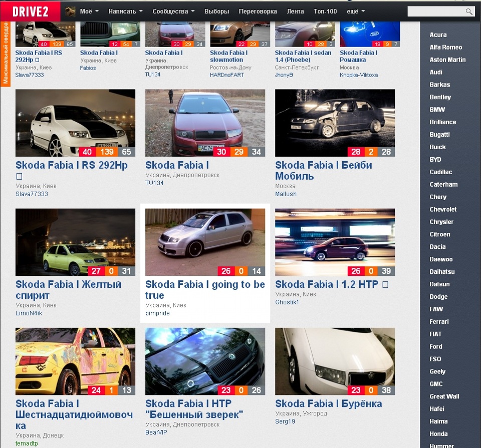Screen dimensions: 481x448
Task: Open the Бейби Мобиль car photo
Action: click(x=335, y=123)
